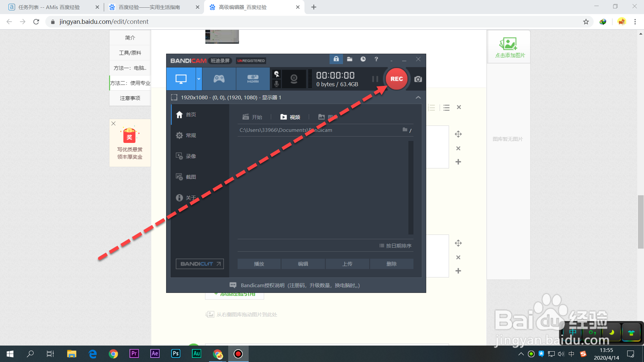Click upper step move handle icon
The image size is (644, 362).
click(458, 134)
